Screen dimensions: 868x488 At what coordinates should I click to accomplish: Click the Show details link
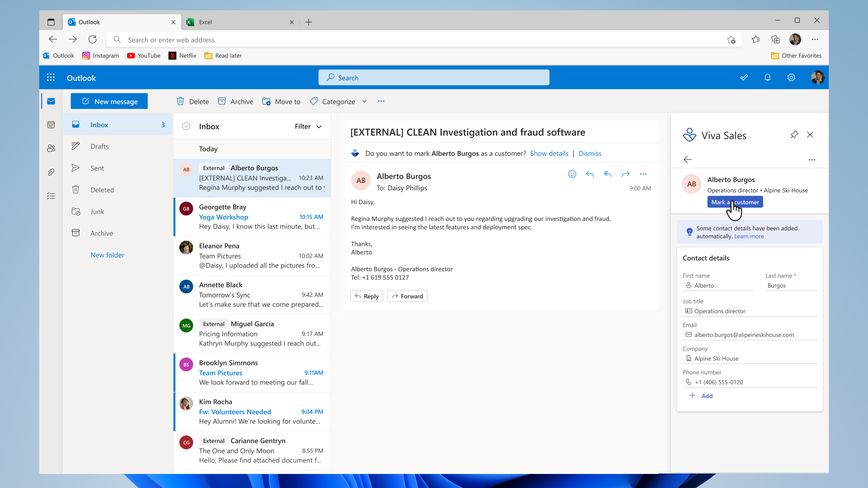click(549, 154)
